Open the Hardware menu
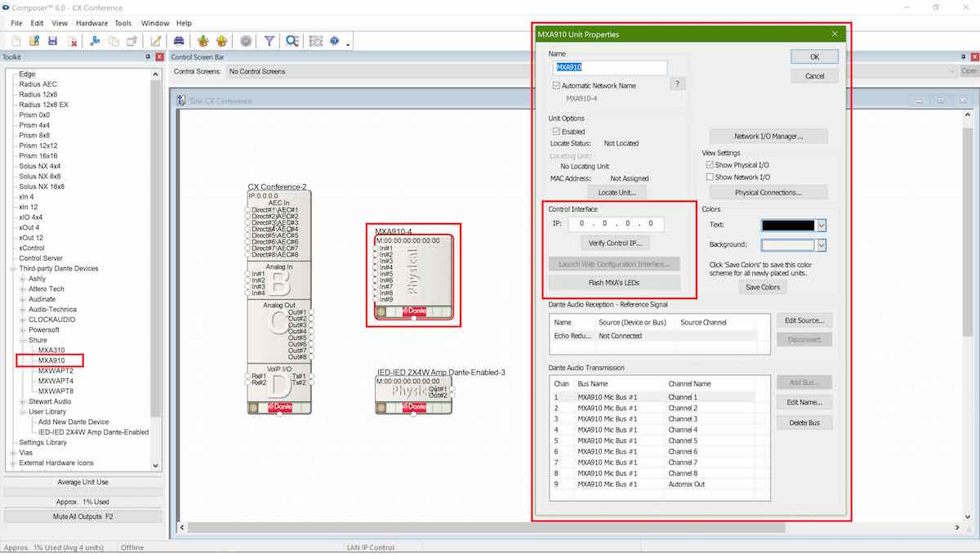The image size is (980, 555). tap(91, 24)
